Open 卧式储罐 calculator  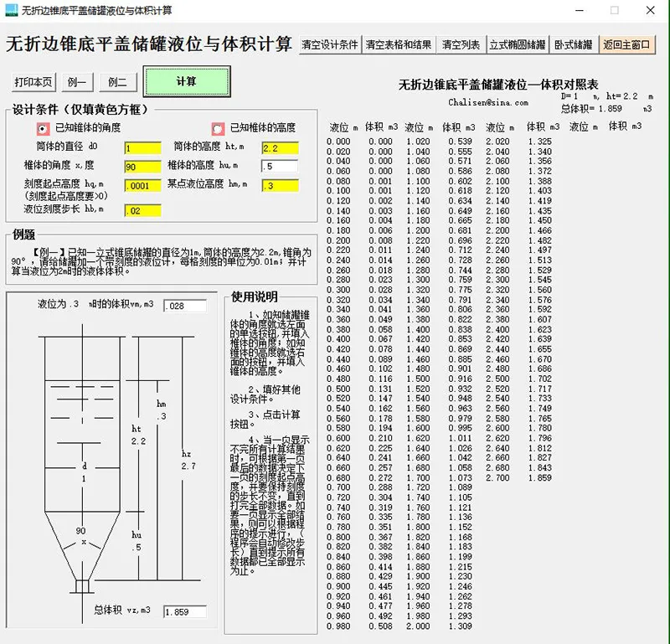[x=574, y=44]
